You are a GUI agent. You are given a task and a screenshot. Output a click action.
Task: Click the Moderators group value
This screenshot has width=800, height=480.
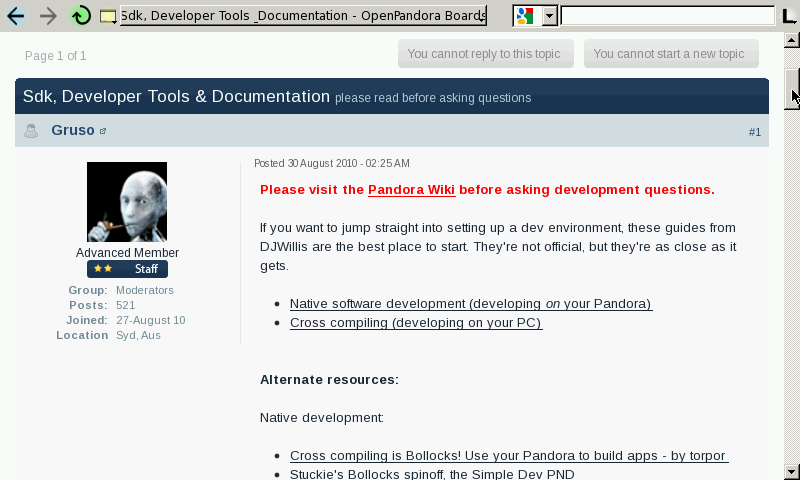pyautogui.click(x=144, y=290)
